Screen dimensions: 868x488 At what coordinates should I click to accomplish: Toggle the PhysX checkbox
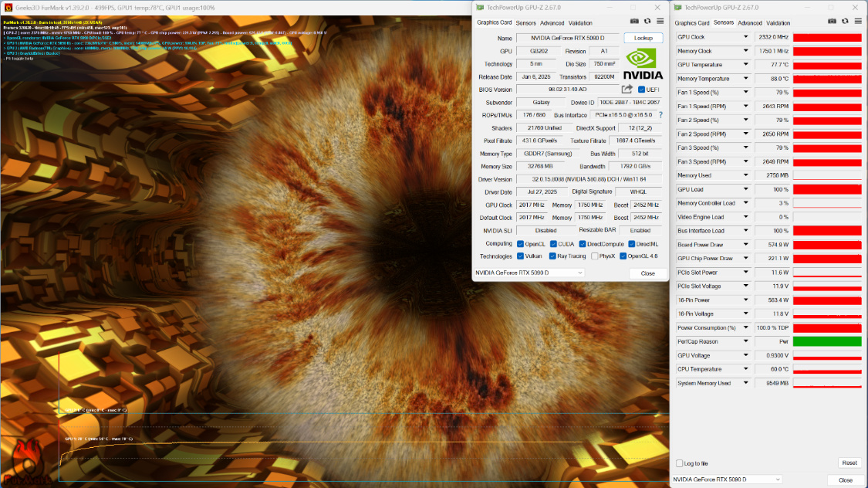[x=595, y=256]
